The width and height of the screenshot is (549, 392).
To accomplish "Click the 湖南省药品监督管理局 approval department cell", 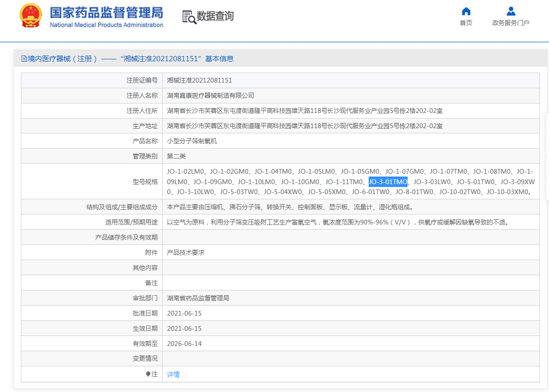I will 351,298.
